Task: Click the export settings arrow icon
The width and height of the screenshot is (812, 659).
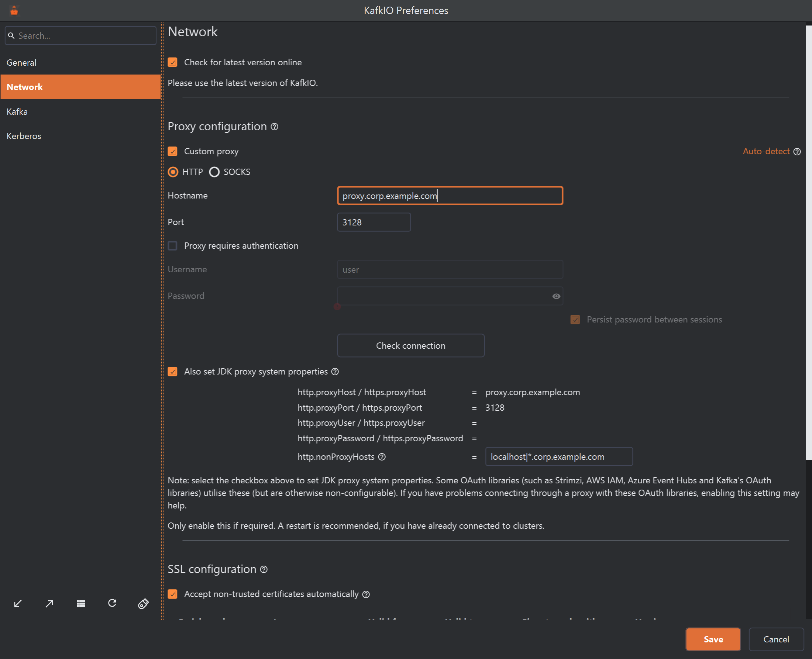Action: 49,604
